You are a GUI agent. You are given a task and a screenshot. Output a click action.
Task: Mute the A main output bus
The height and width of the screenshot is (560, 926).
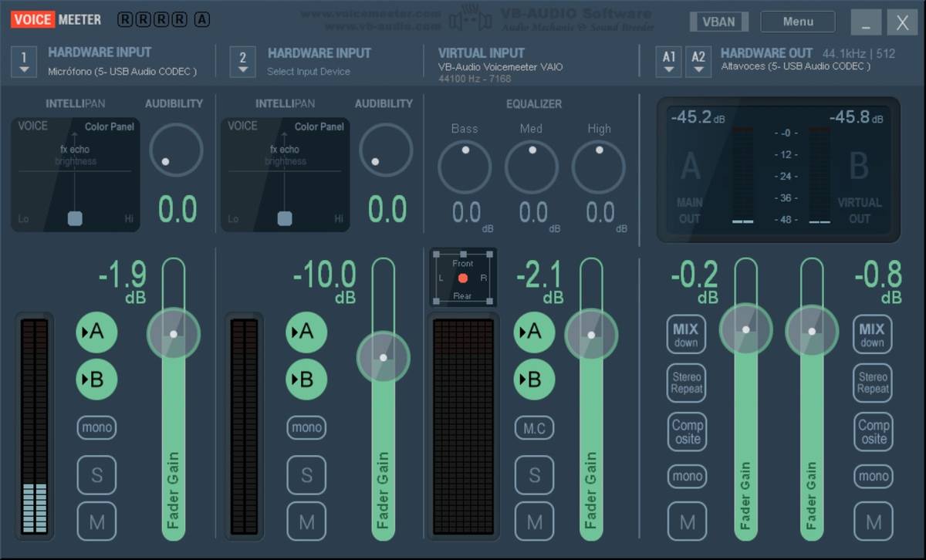[687, 521]
